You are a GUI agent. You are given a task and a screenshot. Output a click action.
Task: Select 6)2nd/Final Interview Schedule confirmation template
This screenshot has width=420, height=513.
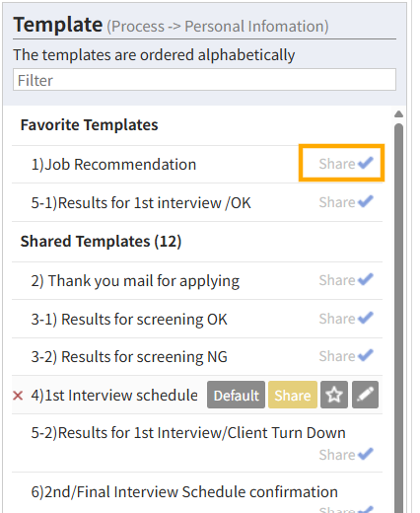tap(184, 492)
